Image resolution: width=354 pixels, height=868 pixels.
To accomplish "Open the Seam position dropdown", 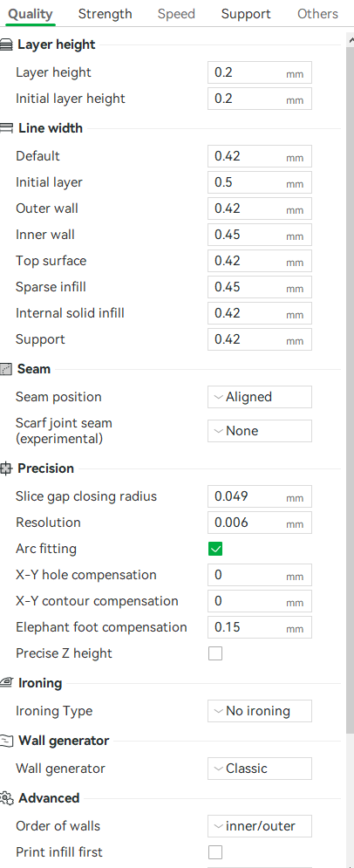I will click(260, 397).
